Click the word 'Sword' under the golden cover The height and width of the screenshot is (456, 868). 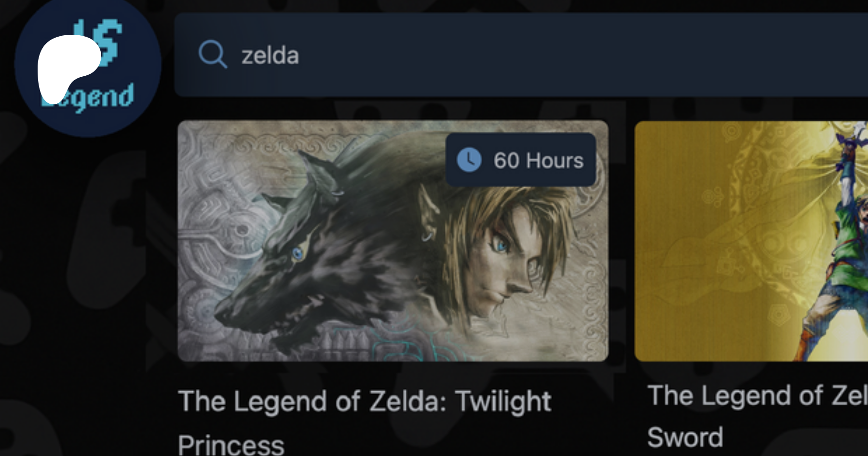pos(685,437)
